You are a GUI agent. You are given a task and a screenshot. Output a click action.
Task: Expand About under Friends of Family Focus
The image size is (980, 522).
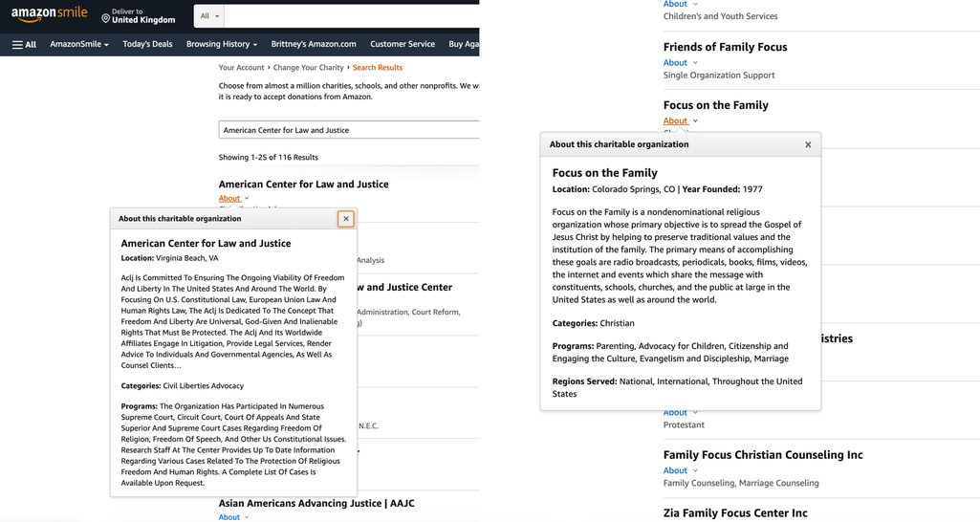[680, 62]
